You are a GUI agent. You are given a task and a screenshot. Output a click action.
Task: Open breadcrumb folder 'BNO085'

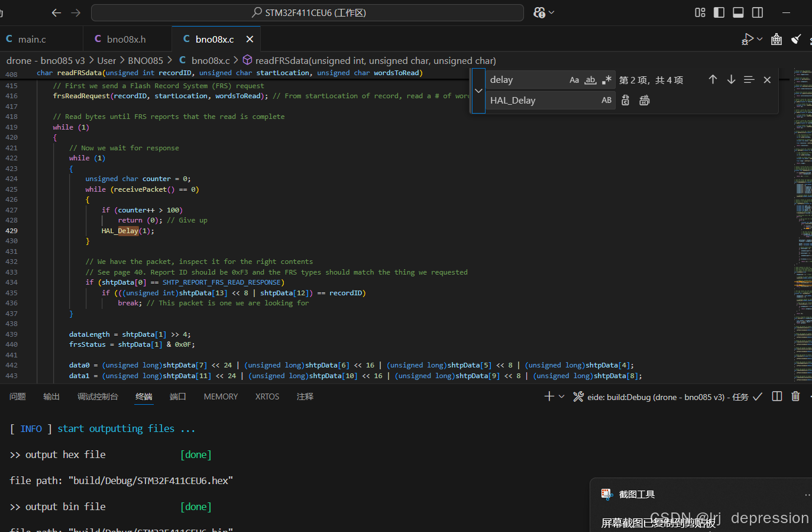click(x=145, y=60)
